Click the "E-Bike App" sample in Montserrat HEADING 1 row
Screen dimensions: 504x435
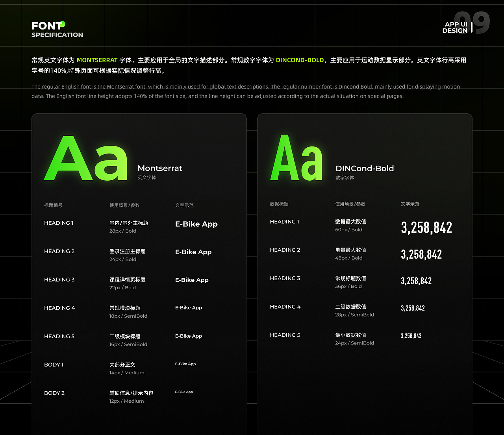[196, 224]
